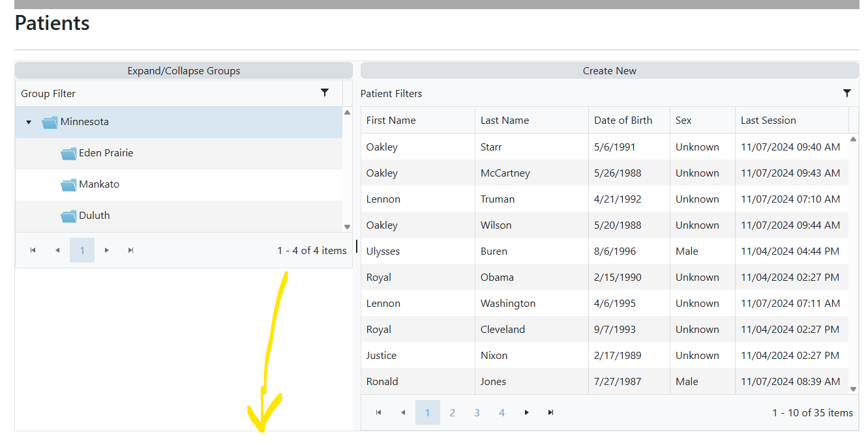The width and height of the screenshot is (868, 443).
Task: Go to next page of groups
Action: point(107,250)
